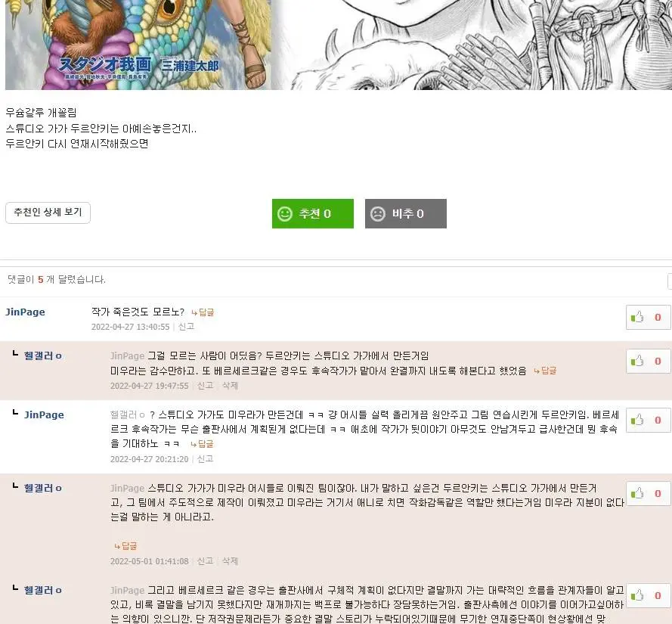The image size is (672, 624).
Task: Open 추천인 상세 보기 details
Action: [48, 213]
